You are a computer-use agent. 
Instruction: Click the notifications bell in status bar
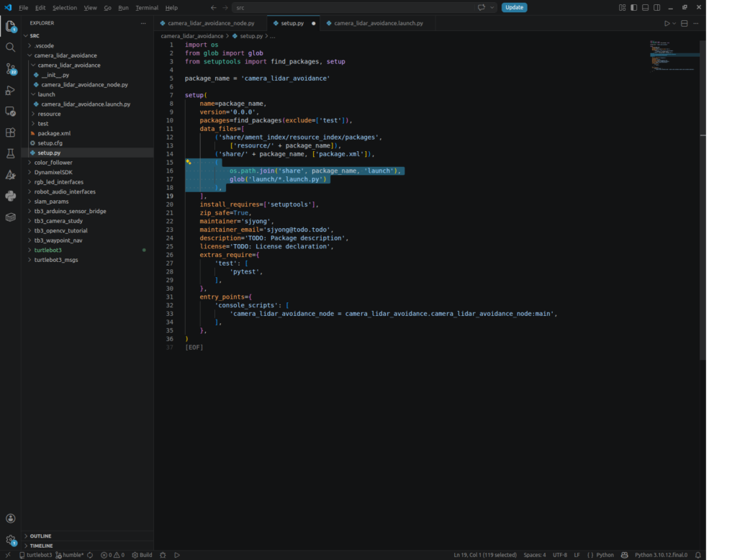[x=698, y=555]
